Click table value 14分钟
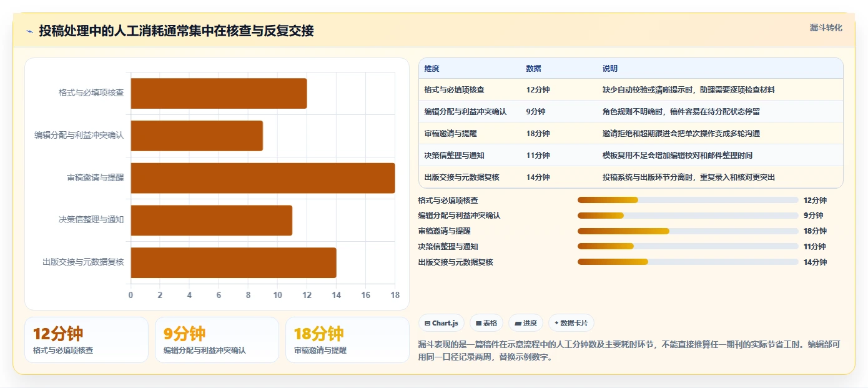Viewport: 868px width, 388px height. (538, 177)
